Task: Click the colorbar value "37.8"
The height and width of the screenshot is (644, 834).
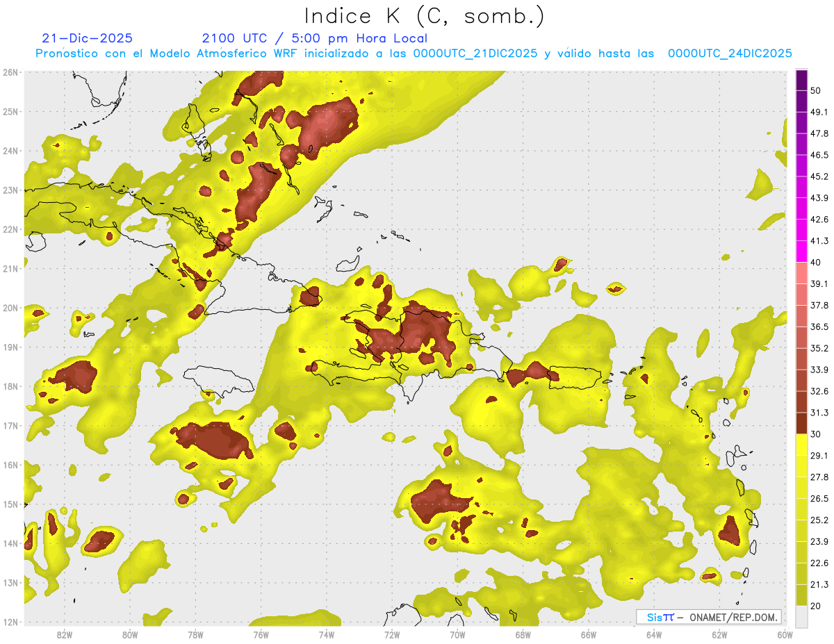Action: [819, 305]
